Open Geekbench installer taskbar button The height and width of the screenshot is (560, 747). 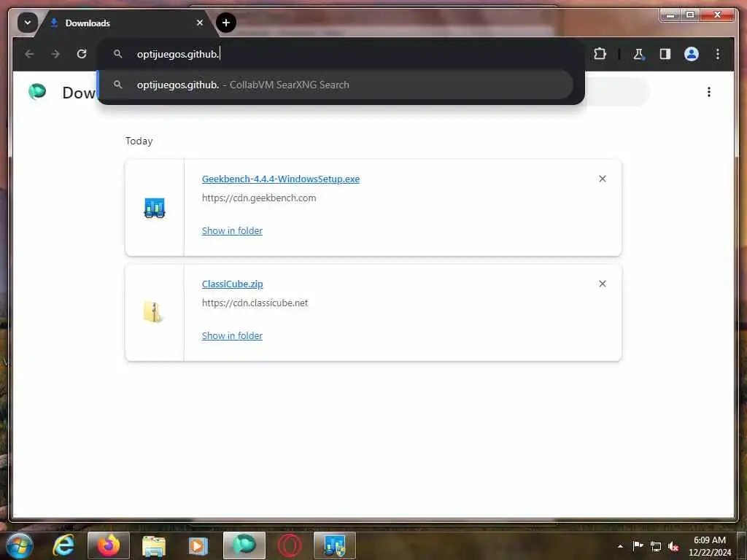334,545
